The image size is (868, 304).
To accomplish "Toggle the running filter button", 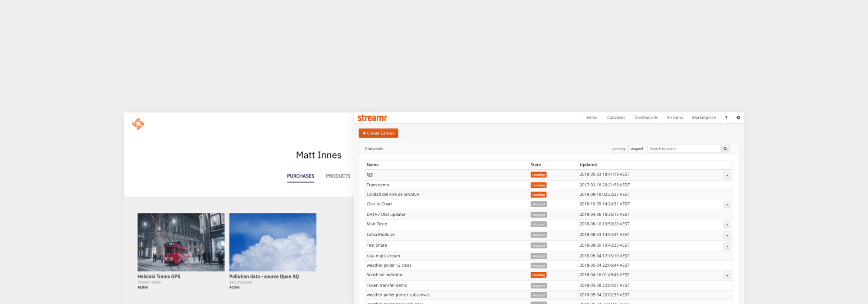I will pyautogui.click(x=619, y=149).
